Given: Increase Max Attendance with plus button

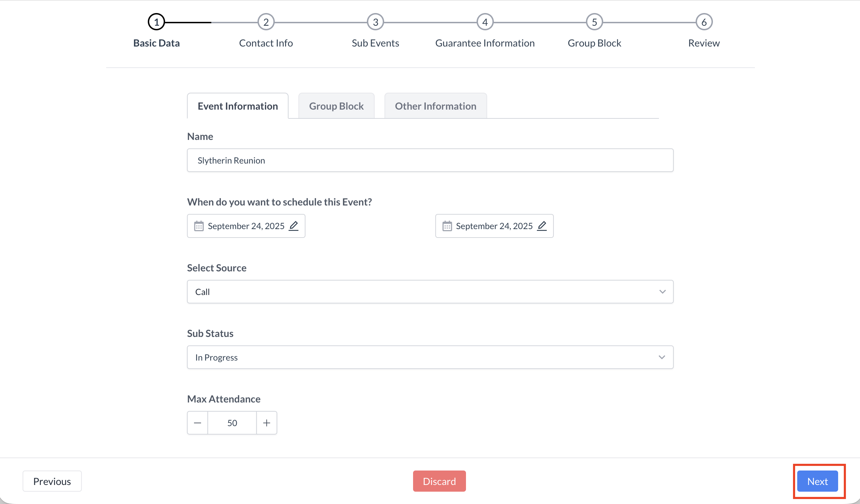Looking at the screenshot, I should (267, 423).
